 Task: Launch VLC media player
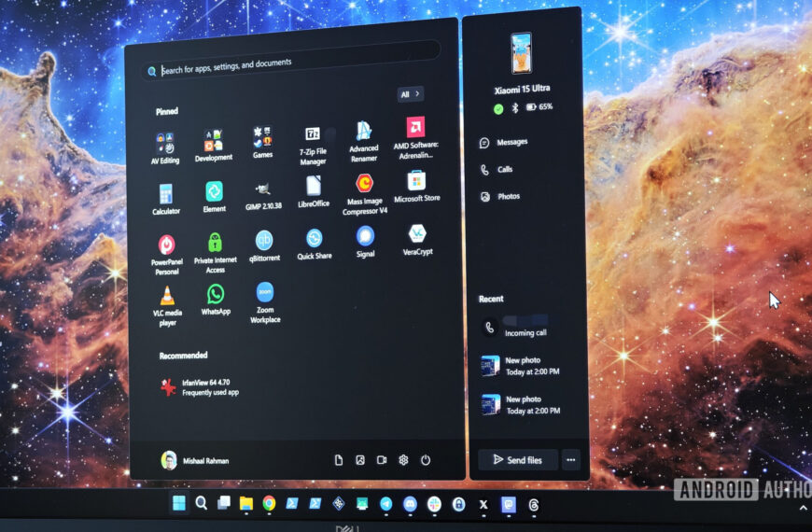tap(167, 306)
